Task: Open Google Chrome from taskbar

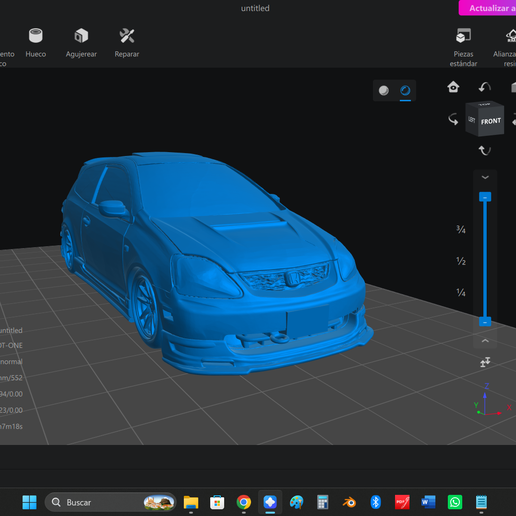Action: [x=244, y=502]
